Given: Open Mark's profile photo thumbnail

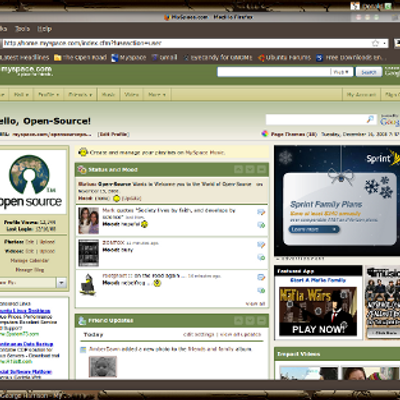Looking at the screenshot, I should [89, 220].
